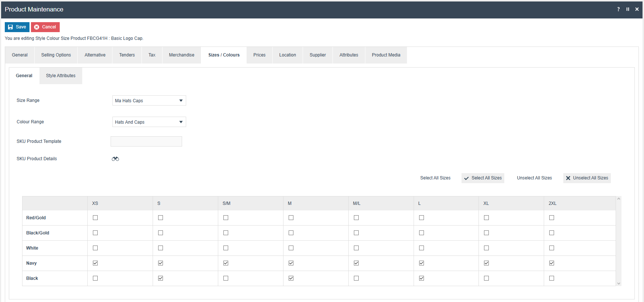
Task: Click the Red/Gold row label
Action: click(36, 218)
